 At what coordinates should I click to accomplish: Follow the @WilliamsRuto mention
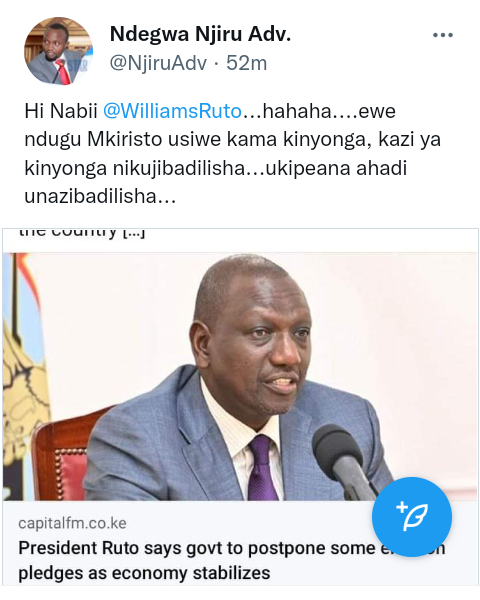point(172,111)
